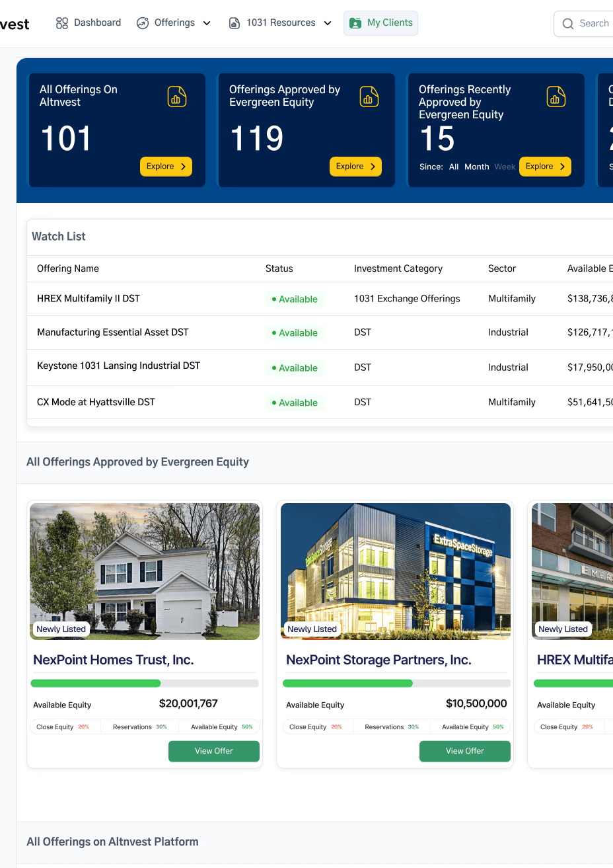This screenshot has height=868, width=613.
Task: Click the 1031 Resources document icon
Action: 234,23
